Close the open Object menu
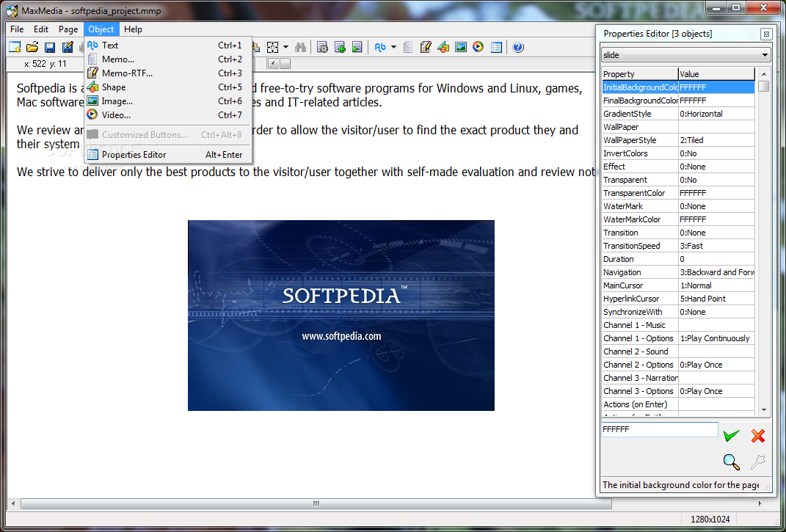 click(x=101, y=29)
